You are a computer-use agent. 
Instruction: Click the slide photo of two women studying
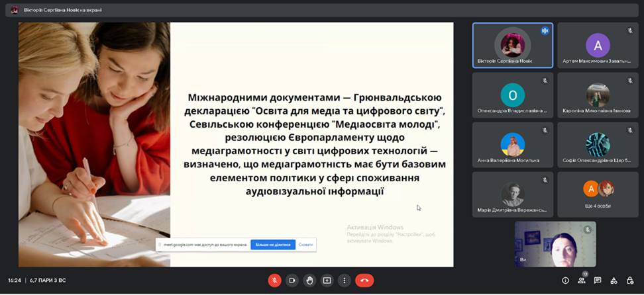(95, 144)
